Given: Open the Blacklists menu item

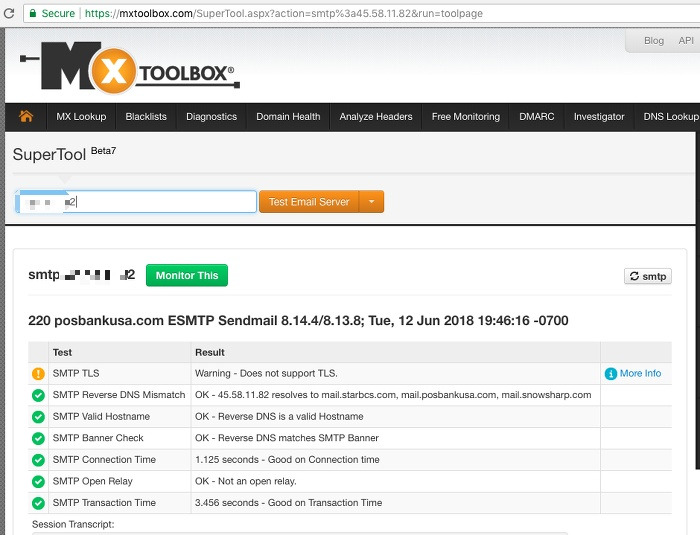Looking at the screenshot, I should click(x=146, y=117).
